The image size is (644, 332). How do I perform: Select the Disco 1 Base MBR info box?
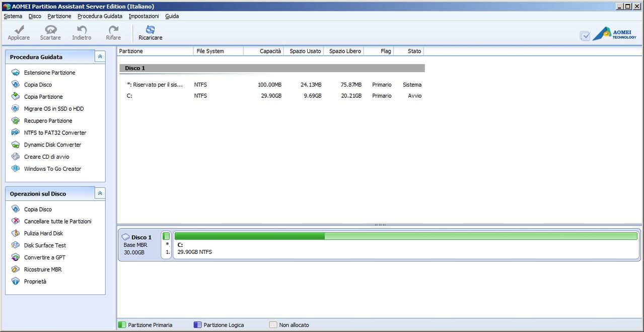coord(139,244)
